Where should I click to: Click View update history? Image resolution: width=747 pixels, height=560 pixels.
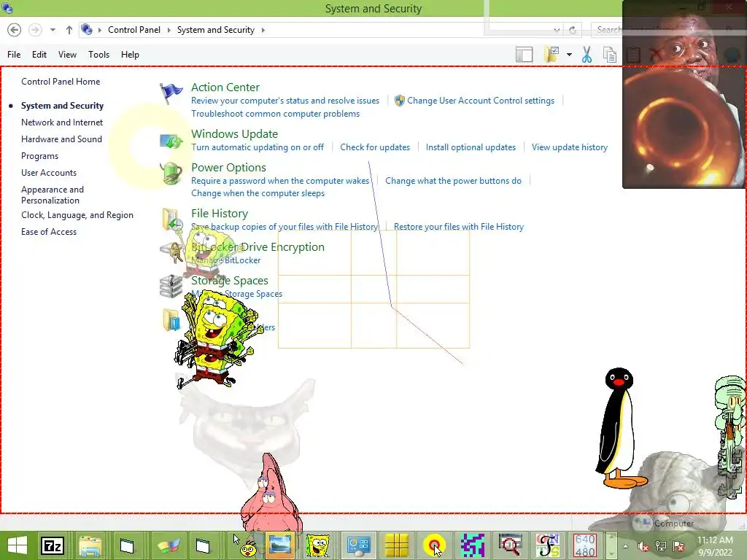pos(569,147)
